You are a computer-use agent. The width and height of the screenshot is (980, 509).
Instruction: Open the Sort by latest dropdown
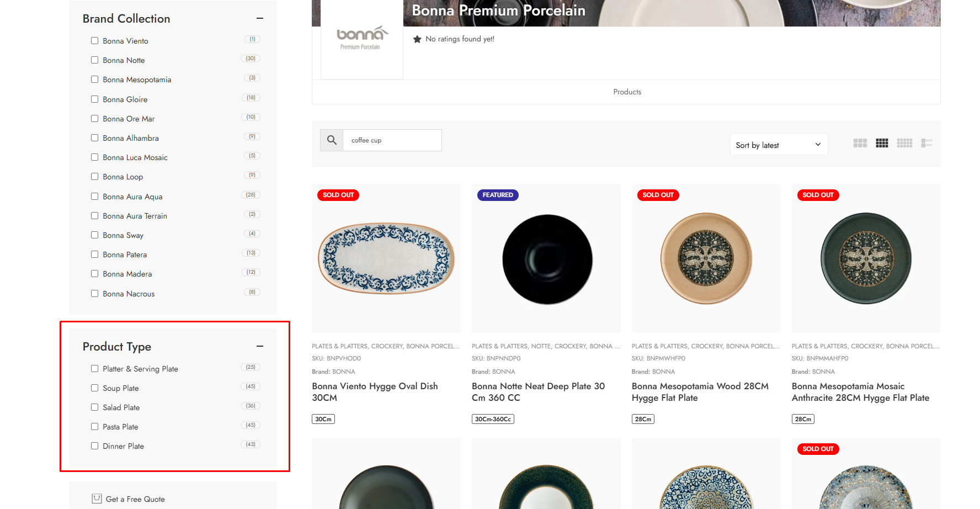(779, 145)
